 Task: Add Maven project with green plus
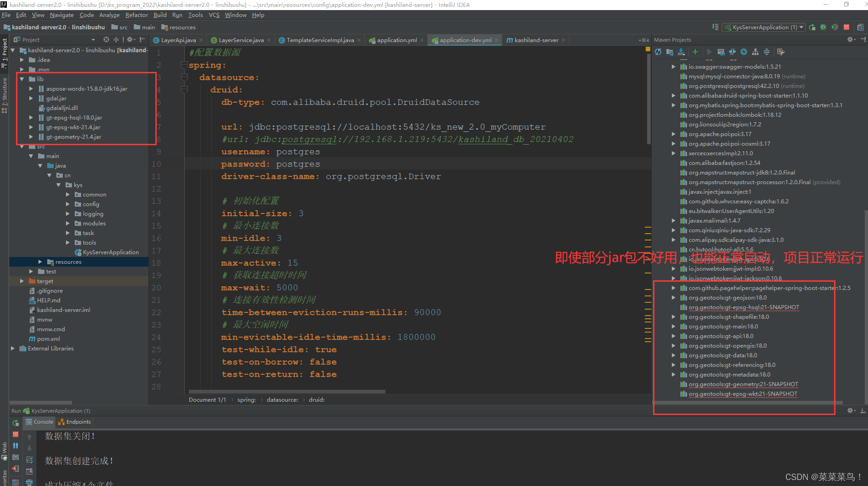point(695,52)
